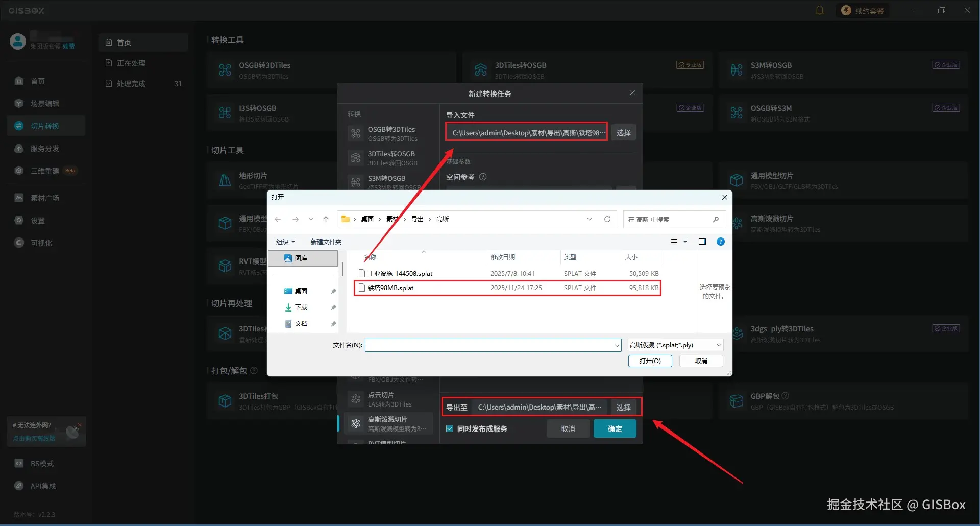Open the 服务分发 sidebar item
This screenshot has height=526, width=980.
click(x=45, y=148)
